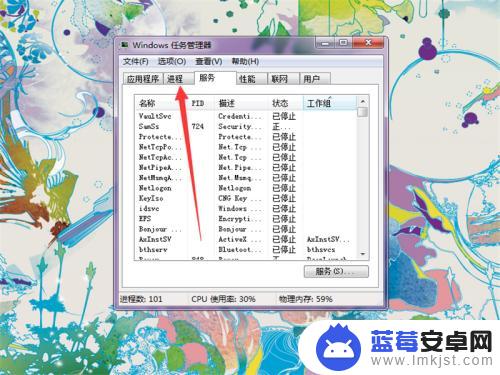This screenshot has height=375, width=500.
Task: Click the 服务(S)... button
Action: [336, 271]
